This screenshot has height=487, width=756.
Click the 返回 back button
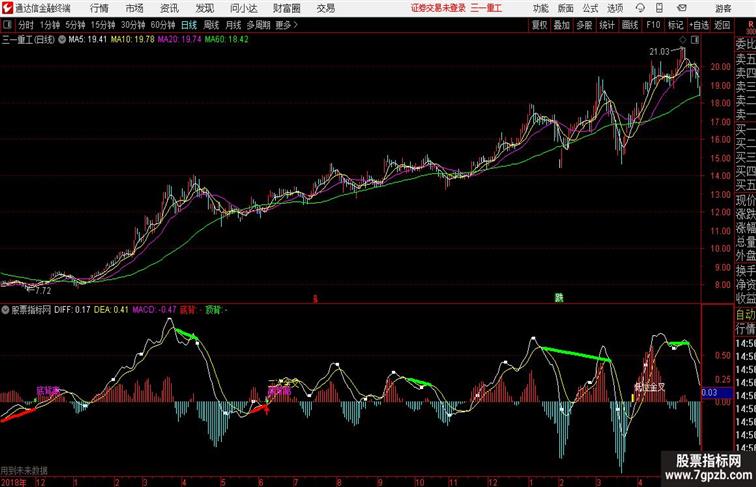pos(721,25)
